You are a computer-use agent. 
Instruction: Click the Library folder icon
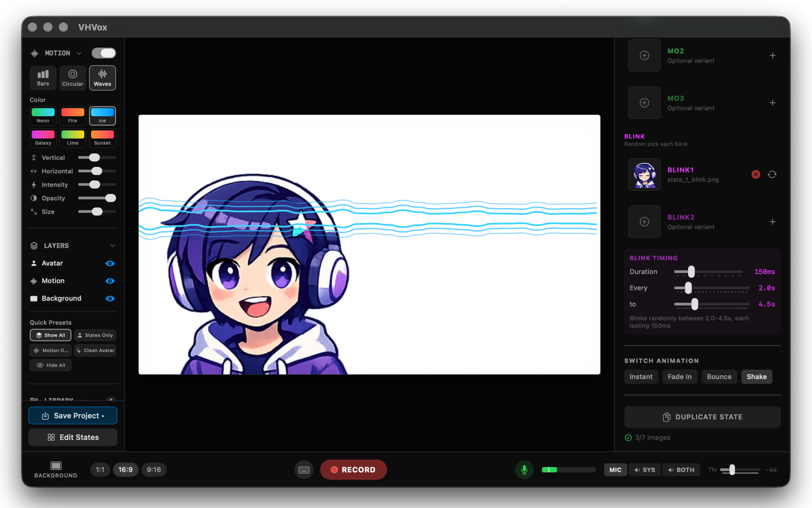[34, 399]
